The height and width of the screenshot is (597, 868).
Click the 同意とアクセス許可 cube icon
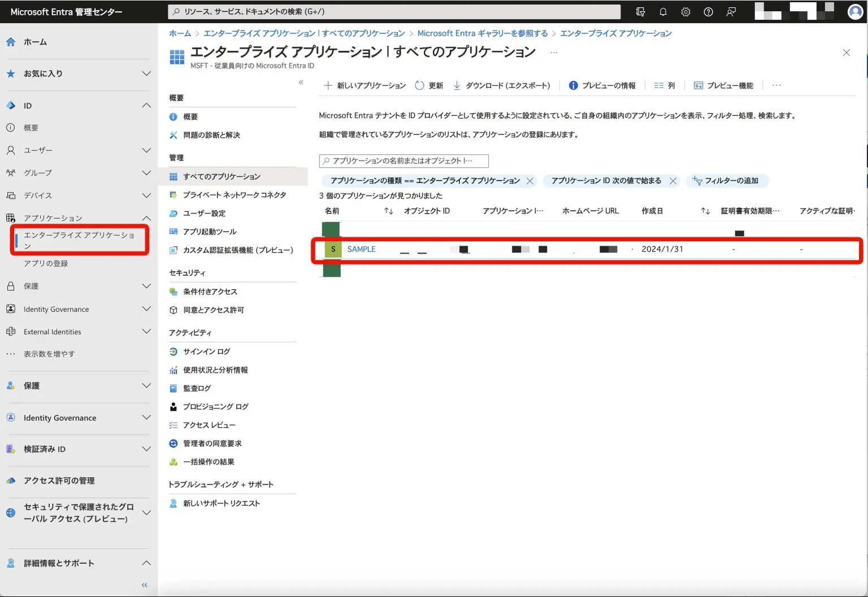tap(173, 310)
